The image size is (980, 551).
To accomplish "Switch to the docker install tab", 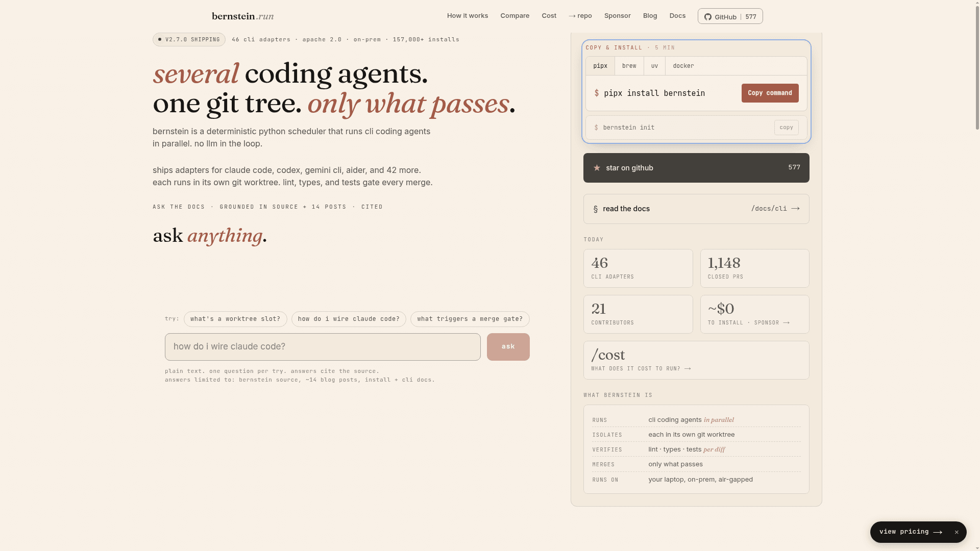I will pos(683,66).
